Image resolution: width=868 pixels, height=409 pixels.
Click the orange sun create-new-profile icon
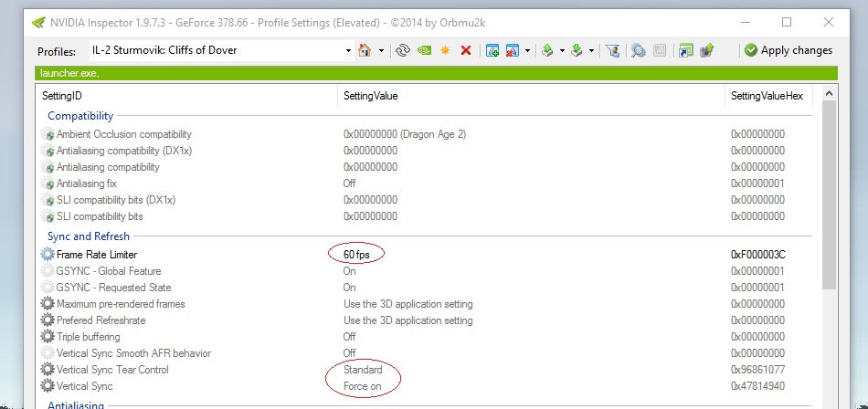coord(445,50)
